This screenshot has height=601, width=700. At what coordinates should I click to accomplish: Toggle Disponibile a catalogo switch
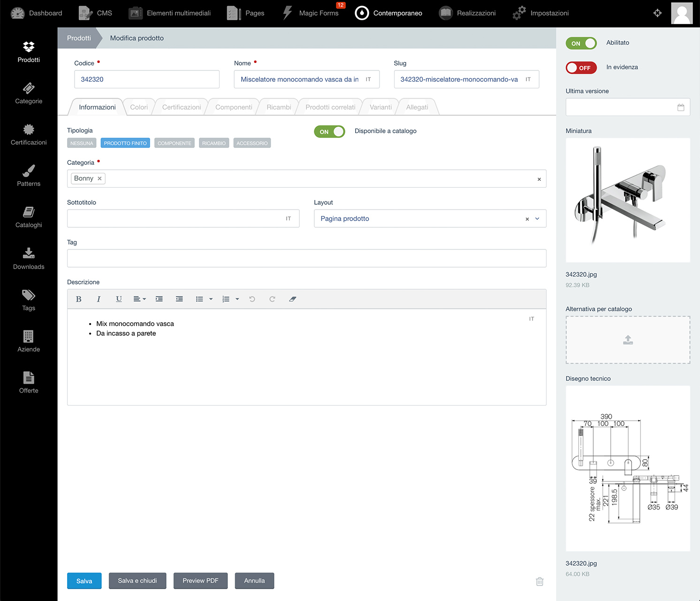pyautogui.click(x=329, y=132)
